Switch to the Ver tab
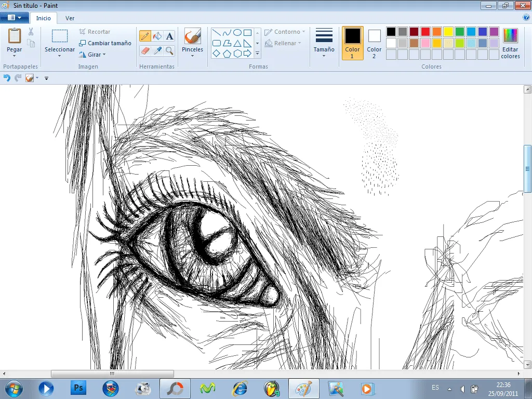The image size is (532, 399). click(x=70, y=18)
